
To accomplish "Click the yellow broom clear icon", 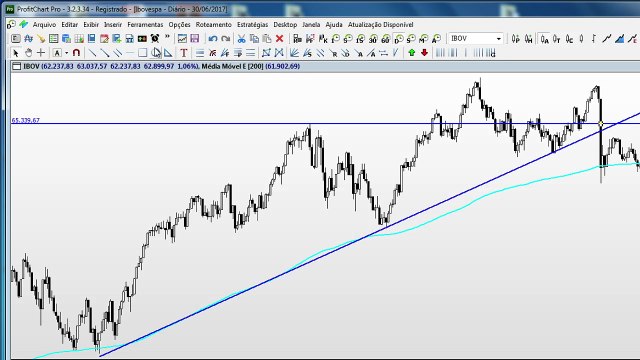I will pos(41,39).
